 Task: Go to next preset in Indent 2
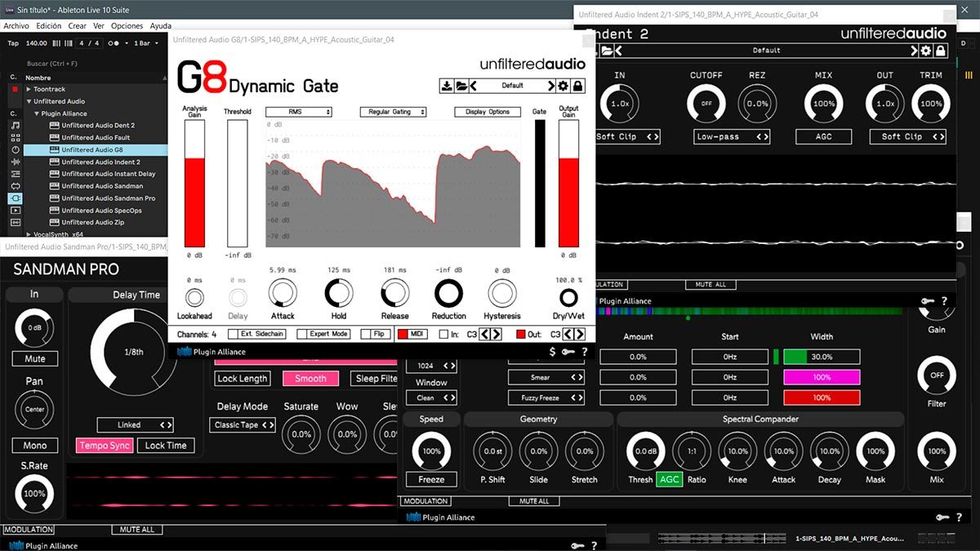pyautogui.click(x=915, y=51)
